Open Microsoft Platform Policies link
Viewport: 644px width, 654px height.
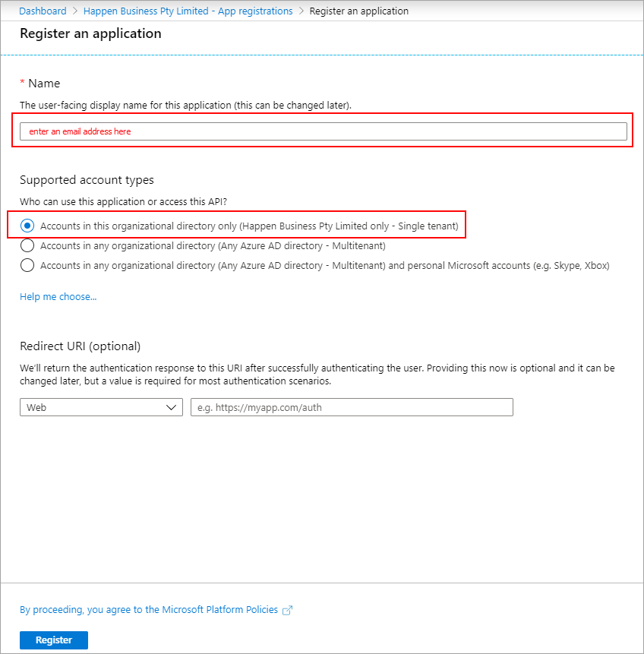tap(149, 609)
